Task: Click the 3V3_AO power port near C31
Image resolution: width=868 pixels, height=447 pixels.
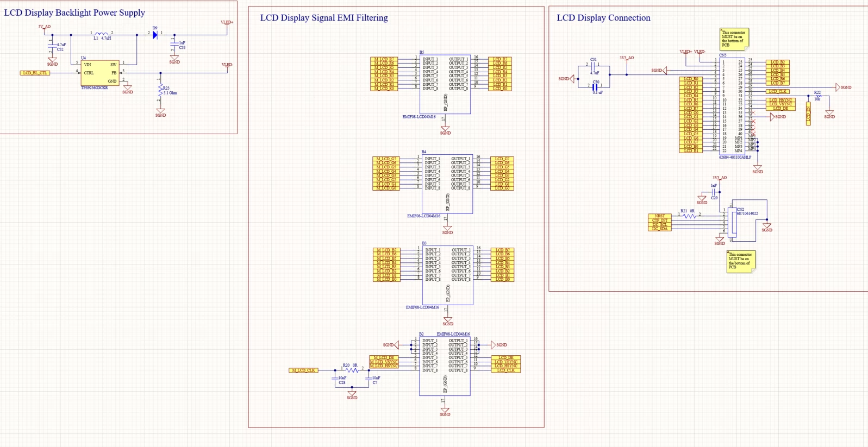Action: [627, 58]
